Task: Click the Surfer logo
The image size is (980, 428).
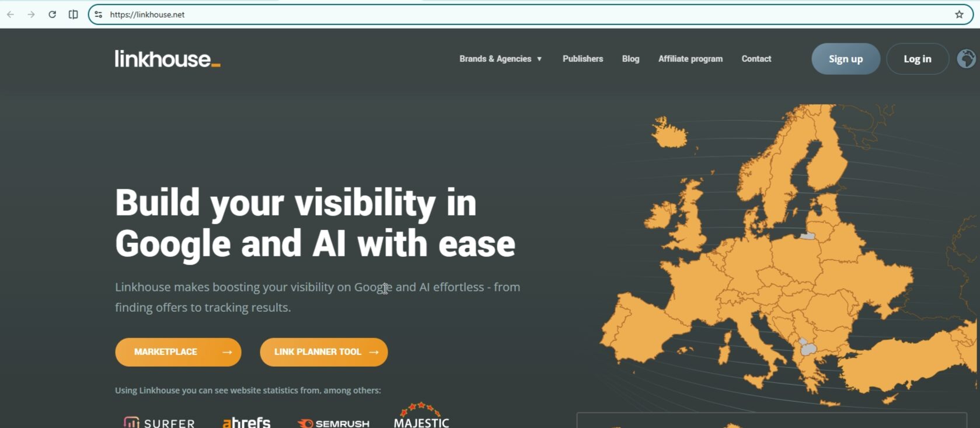Action: [159, 423]
